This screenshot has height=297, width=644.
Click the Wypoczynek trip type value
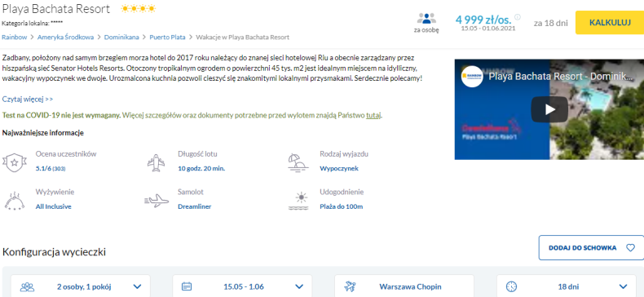pyautogui.click(x=339, y=168)
